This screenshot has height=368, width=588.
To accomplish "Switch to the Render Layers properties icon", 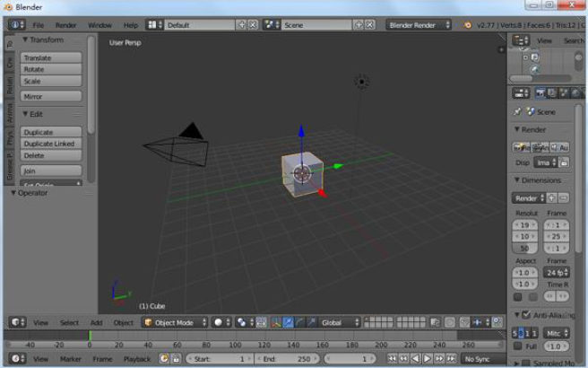I will [552, 92].
